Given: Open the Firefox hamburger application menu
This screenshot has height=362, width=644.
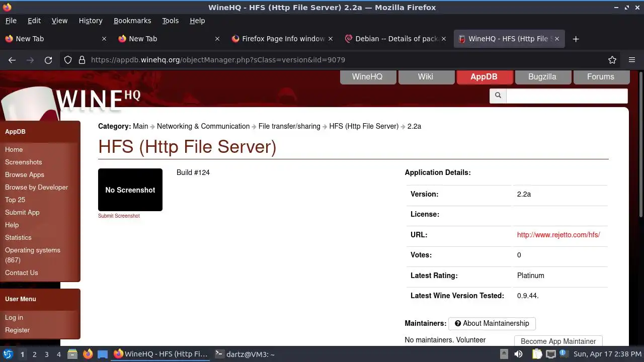Looking at the screenshot, I should tap(632, 60).
